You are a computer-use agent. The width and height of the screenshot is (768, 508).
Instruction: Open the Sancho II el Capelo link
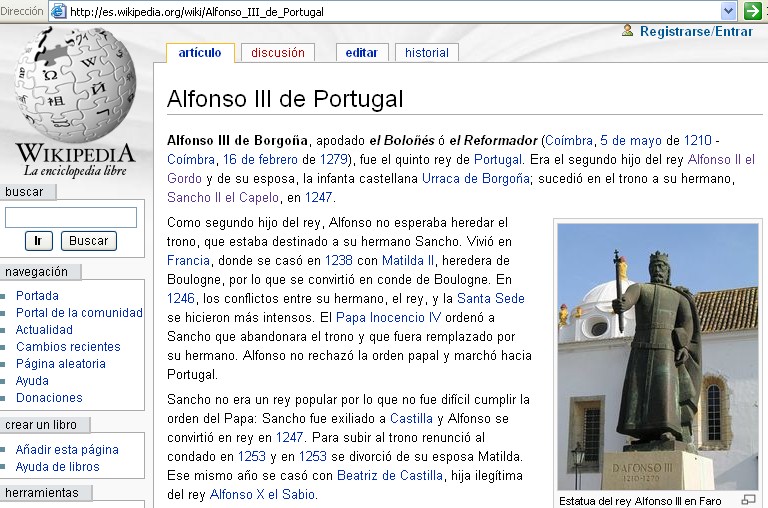tap(223, 198)
